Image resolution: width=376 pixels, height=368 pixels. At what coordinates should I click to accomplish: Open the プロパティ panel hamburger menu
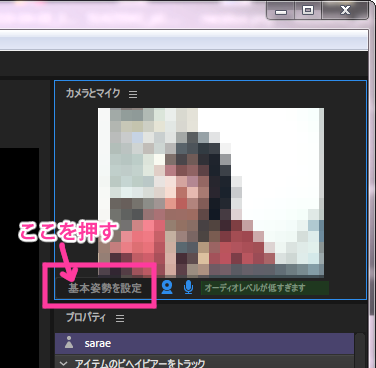(x=120, y=318)
